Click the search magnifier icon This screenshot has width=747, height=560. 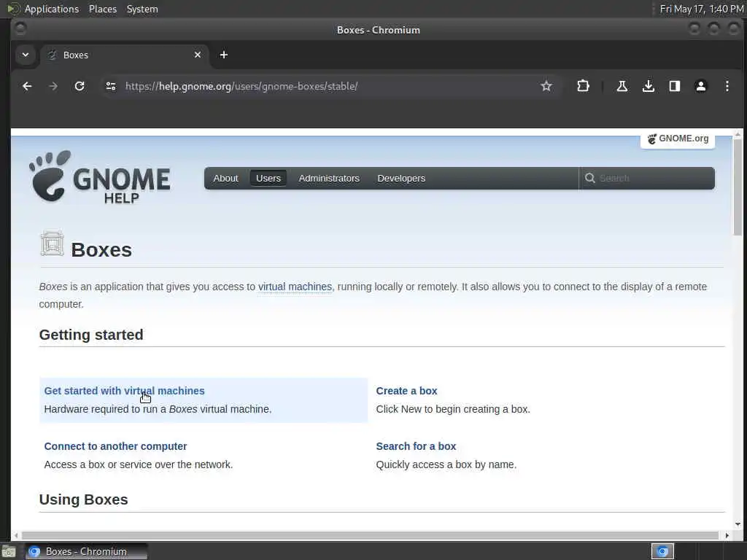coord(589,178)
